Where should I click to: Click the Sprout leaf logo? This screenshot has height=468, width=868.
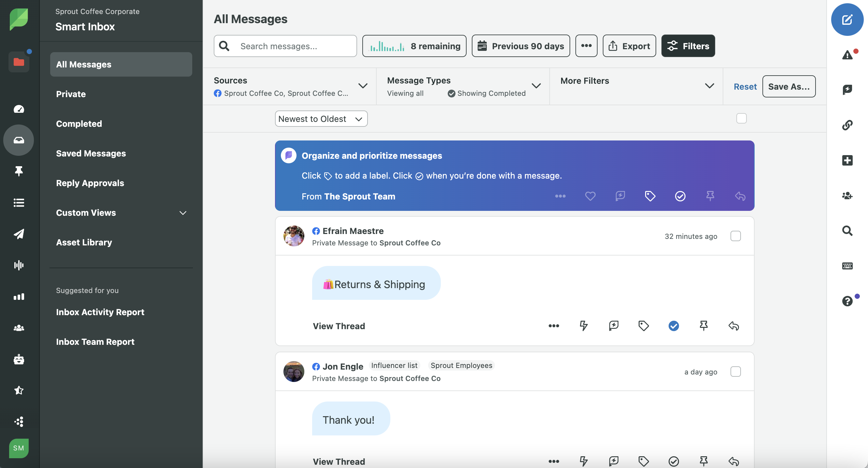click(x=19, y=19)
